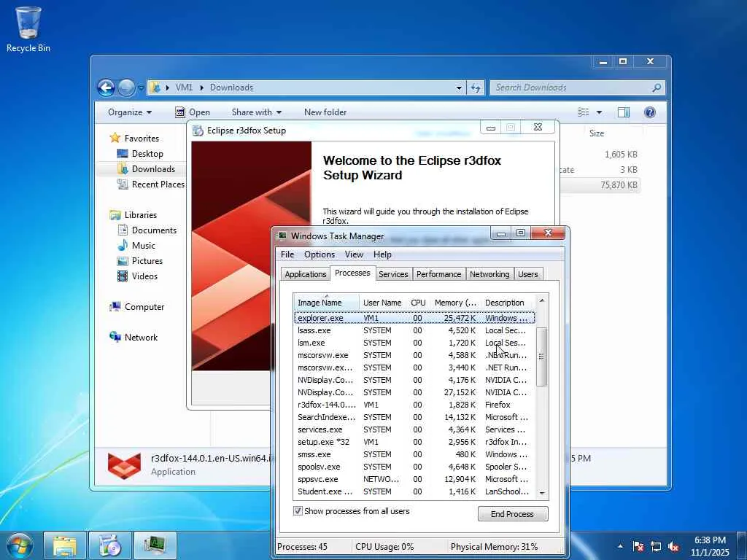Open Task Manager Options menu

320,254
